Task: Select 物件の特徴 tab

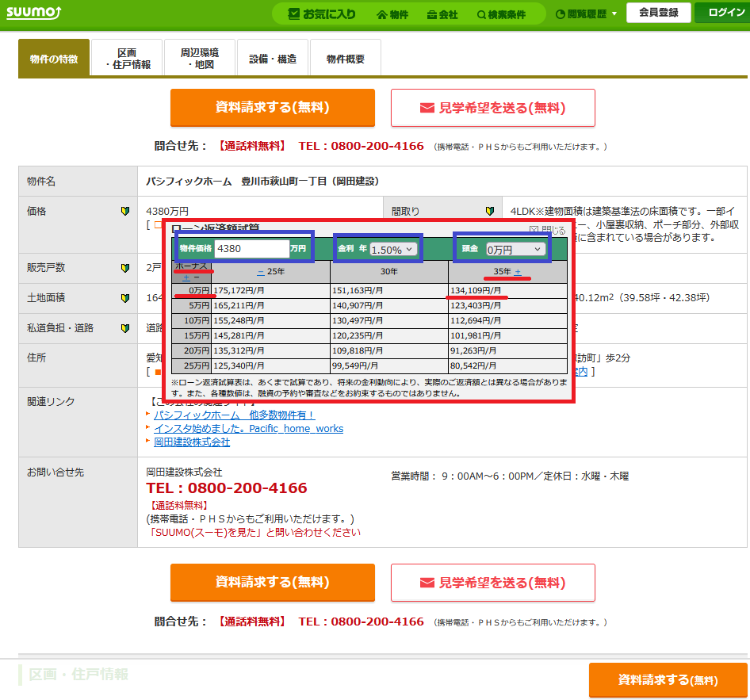Action: (x=54, y=58)
